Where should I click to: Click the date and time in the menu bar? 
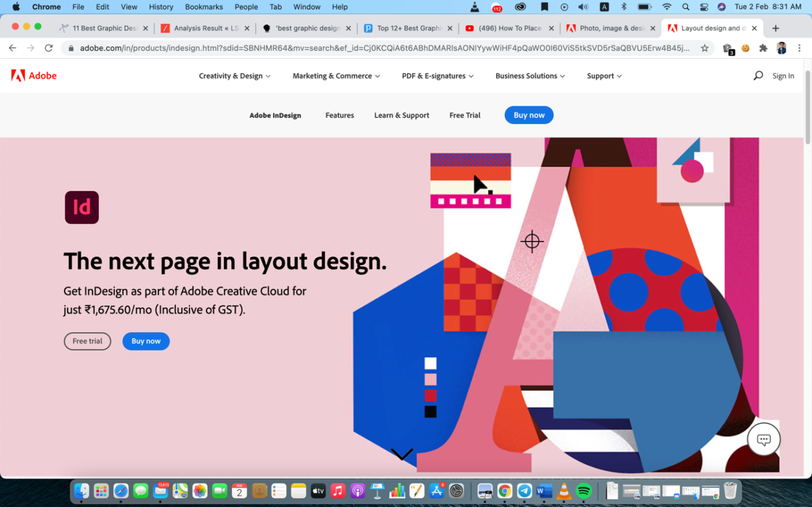pyautogui.click(x=768, y=7)
